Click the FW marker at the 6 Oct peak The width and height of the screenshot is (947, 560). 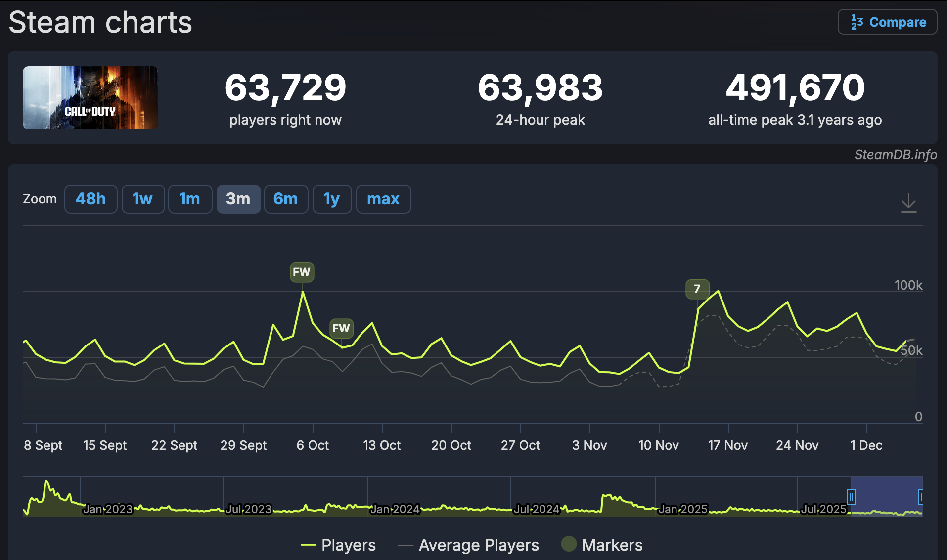302,272
